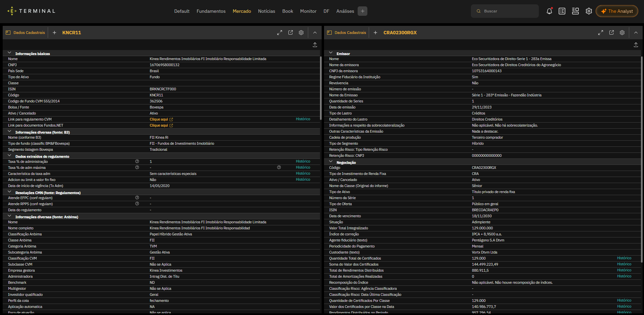Click the ISIN value BRECOACRAEP0

click(485, 210)
